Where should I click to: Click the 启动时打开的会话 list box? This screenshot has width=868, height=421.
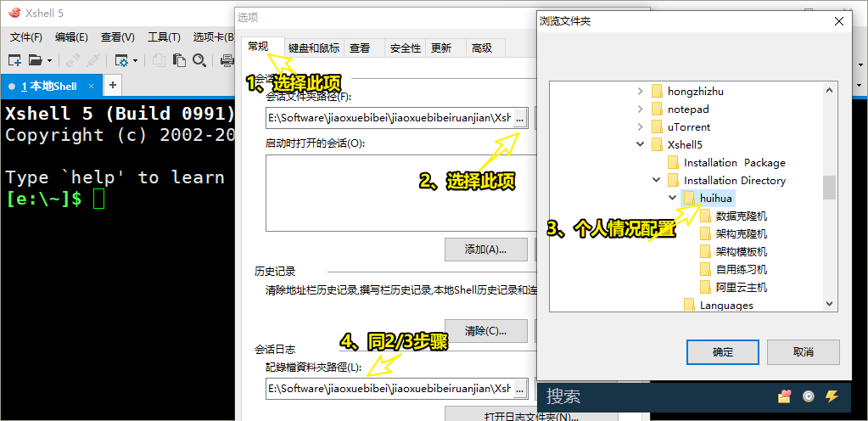401,193
